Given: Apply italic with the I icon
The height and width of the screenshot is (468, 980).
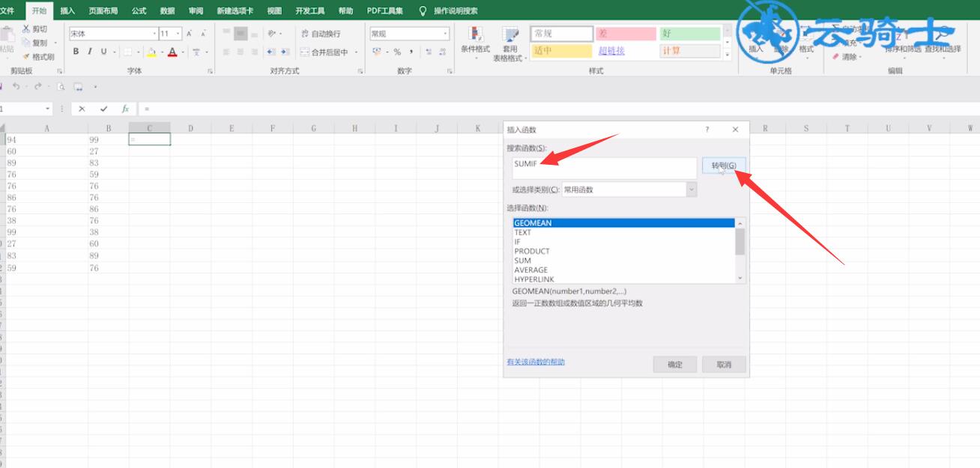Looking at the screenshot, I should click(89, 52).
